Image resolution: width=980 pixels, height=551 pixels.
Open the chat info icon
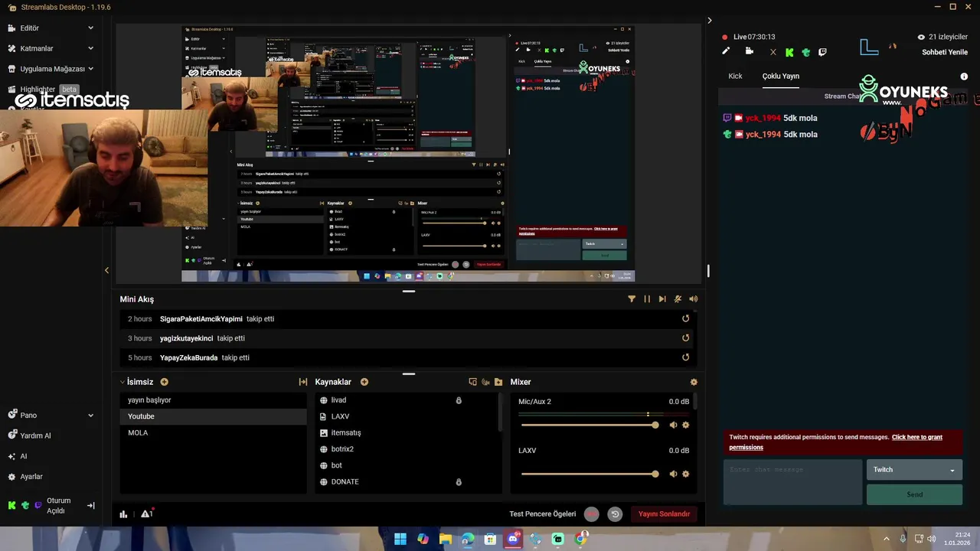[964, 77]
